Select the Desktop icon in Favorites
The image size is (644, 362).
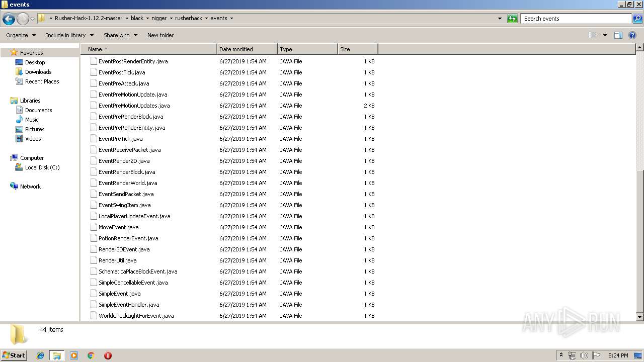pyautogui.click(x=19, y=62)
